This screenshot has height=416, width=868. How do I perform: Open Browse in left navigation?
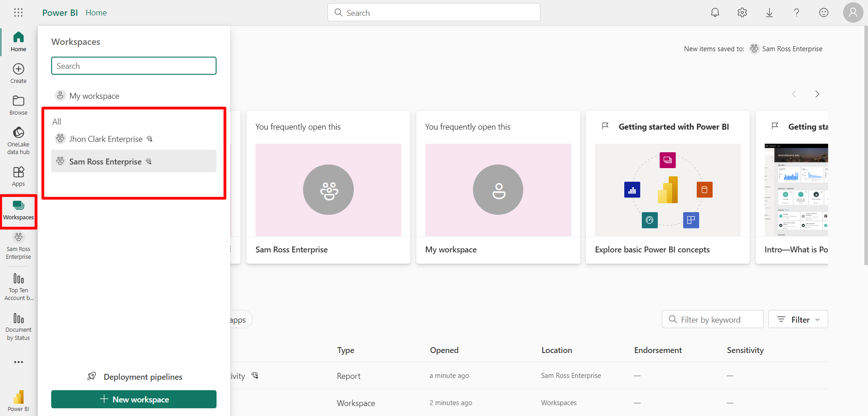19,105
